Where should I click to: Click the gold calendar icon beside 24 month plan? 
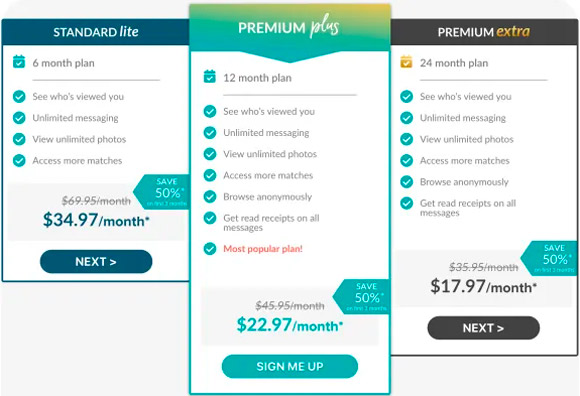[x=406, y=62]
